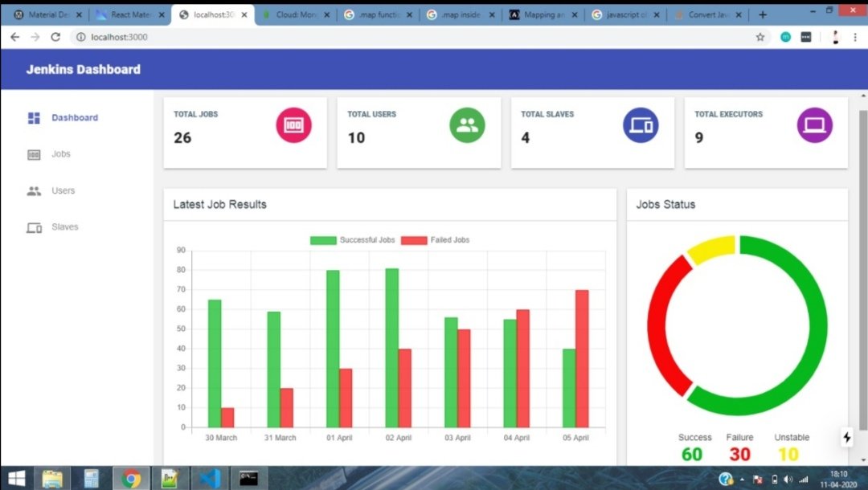Open the Jobs sidebar item
This screenshot has height=490, width=868.
[x=61, y=153]
